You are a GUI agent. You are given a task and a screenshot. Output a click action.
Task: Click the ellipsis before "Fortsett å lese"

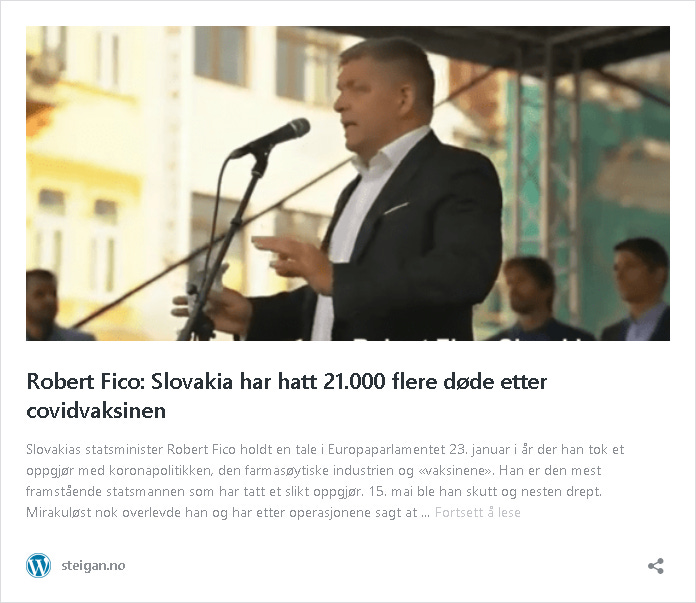[425, 515]
